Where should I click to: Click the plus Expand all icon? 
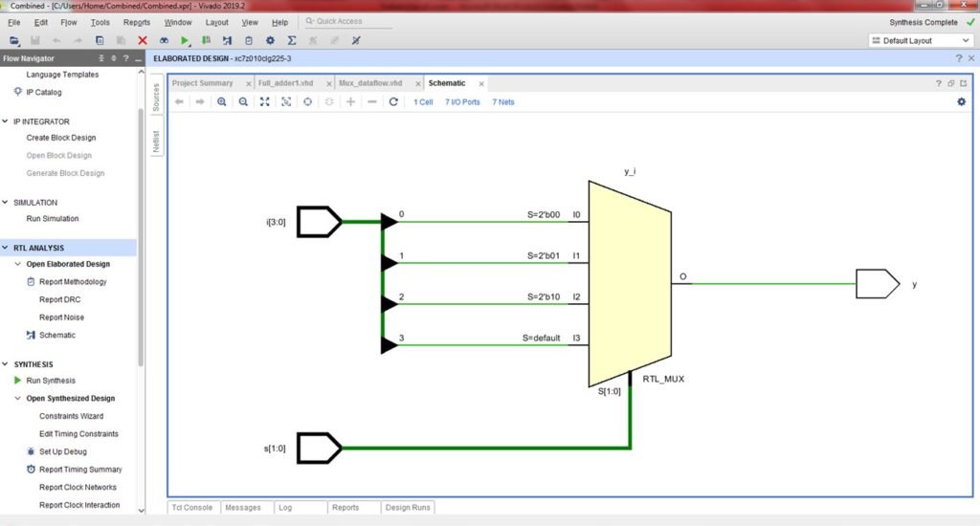coord(350,101)
